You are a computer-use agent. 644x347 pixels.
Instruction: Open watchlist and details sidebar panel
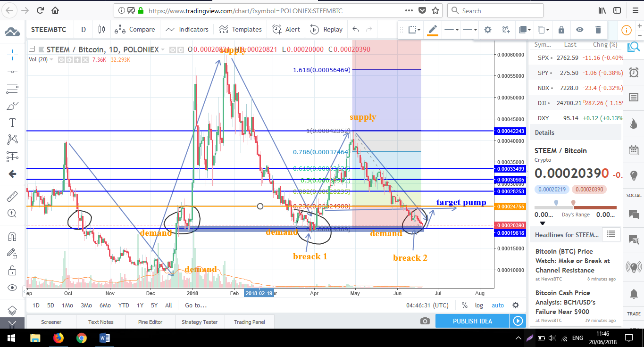click(634, 47)
